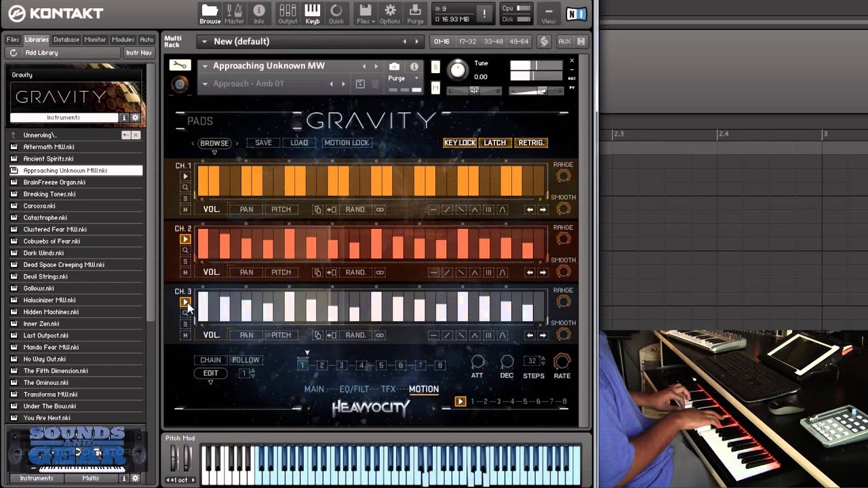The height and width of the screenshot is (488, 868).
Task: Open the Kontakt Browse panel
Action: pyautogui.click(x=210, y=14)
